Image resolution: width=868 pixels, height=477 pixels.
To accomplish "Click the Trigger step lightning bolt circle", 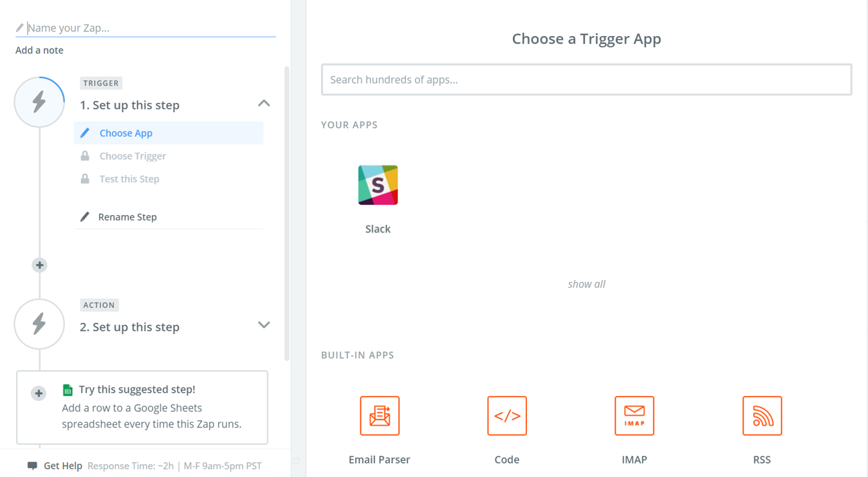I will [x=39, y=102].
